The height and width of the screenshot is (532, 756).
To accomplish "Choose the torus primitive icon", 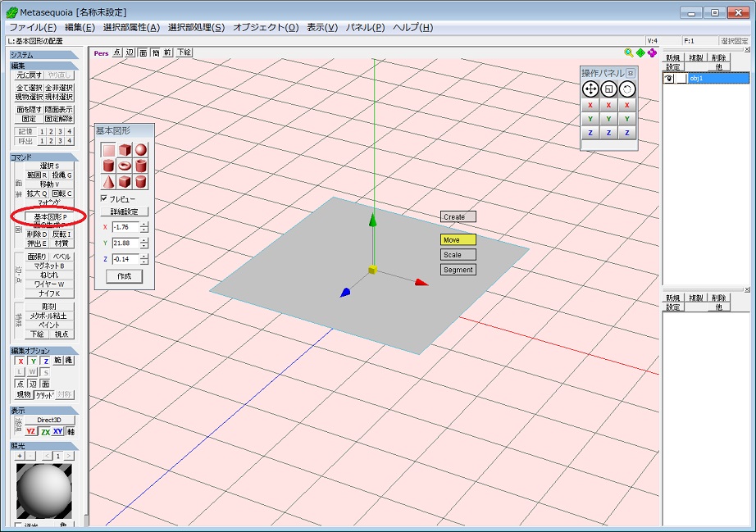I will [123, 166].
